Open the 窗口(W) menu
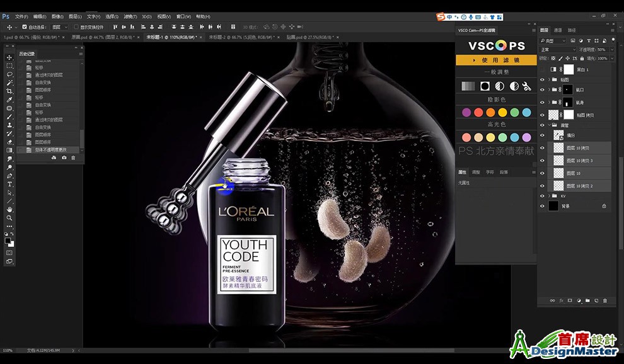The width and height of the screenshot is (624, 364). coord(183,17)
